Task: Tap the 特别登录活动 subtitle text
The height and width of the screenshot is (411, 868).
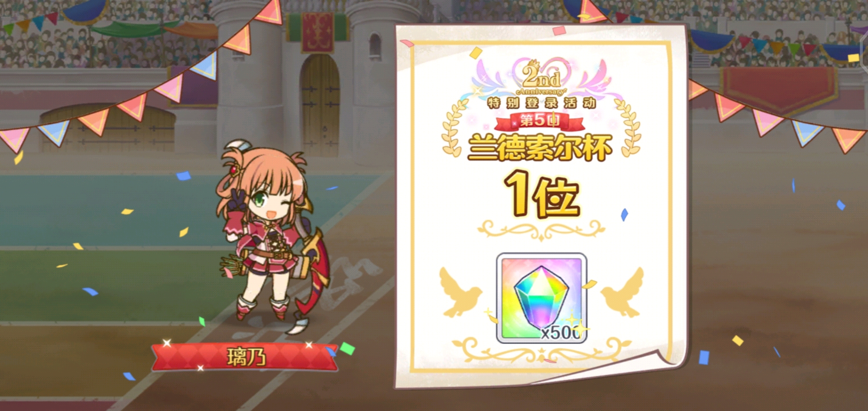Action: [541, 103]
